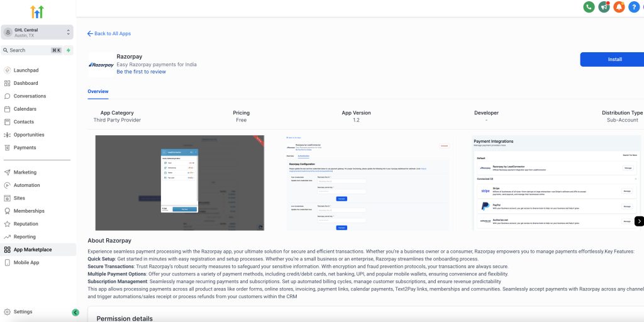This screenshot has height=322, width=644.
Task: Click the Marketing paper plane icon
Action: [7, 172]
